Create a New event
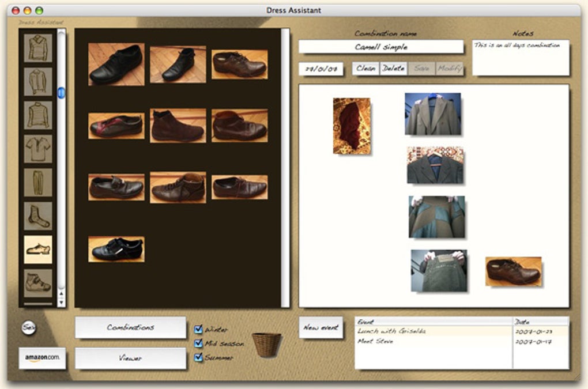Screen dimensions: 588x389 pyautogui.click(x=321, y=327)
